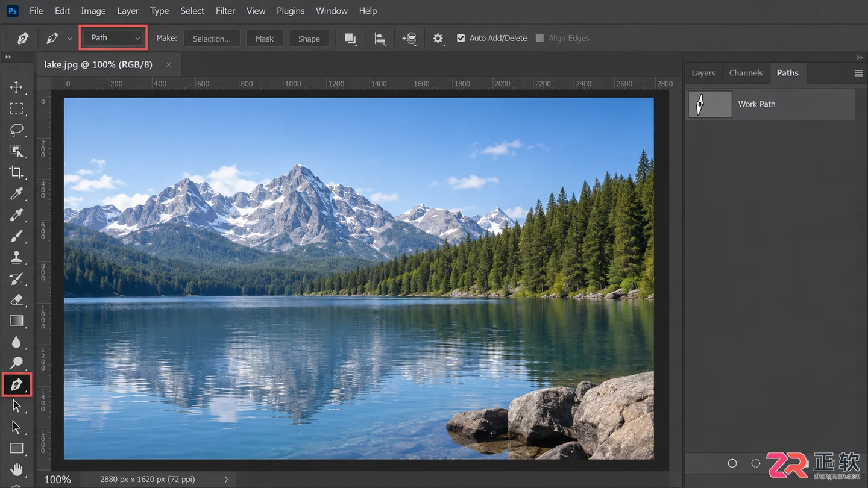
Task: Load path as selection circle icon
Action: tap(756, 463)
